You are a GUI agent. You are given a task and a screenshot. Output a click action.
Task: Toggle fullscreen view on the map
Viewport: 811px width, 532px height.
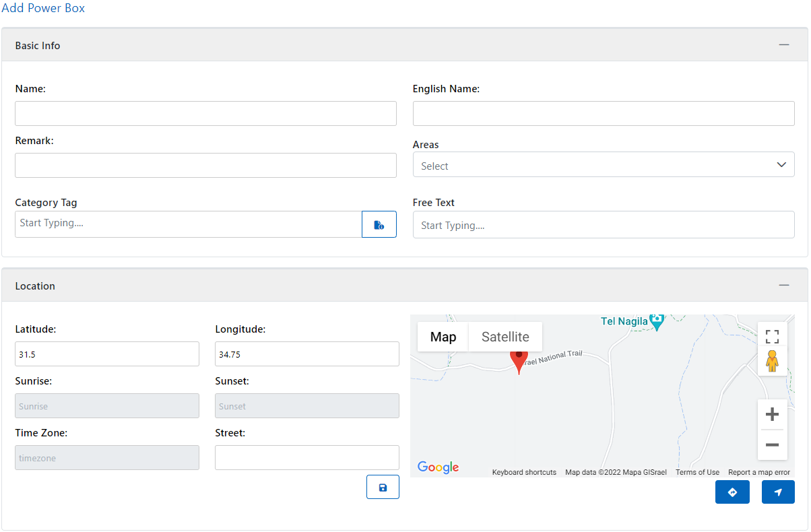click(x=772, y=336)
